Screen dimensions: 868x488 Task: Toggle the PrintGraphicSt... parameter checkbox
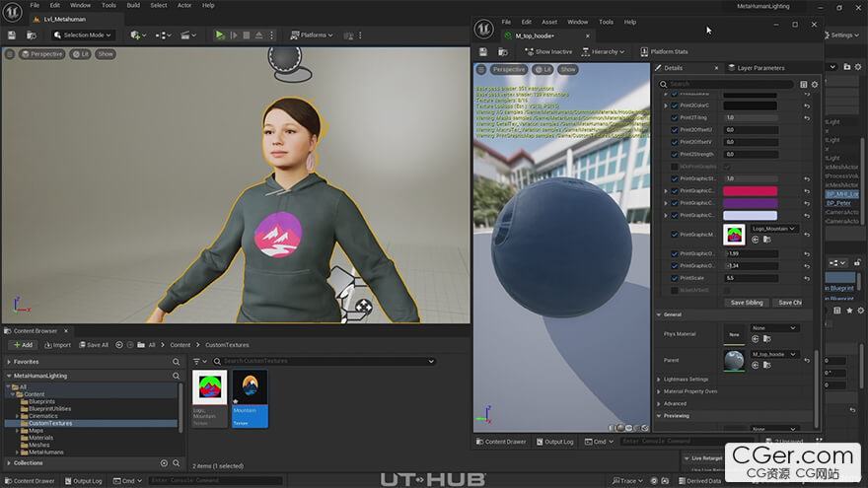click(675, 178)
